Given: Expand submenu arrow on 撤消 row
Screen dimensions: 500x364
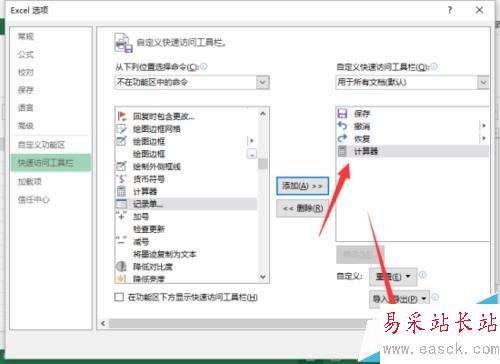Looking at the screenshot, I should tap(483, 126).
